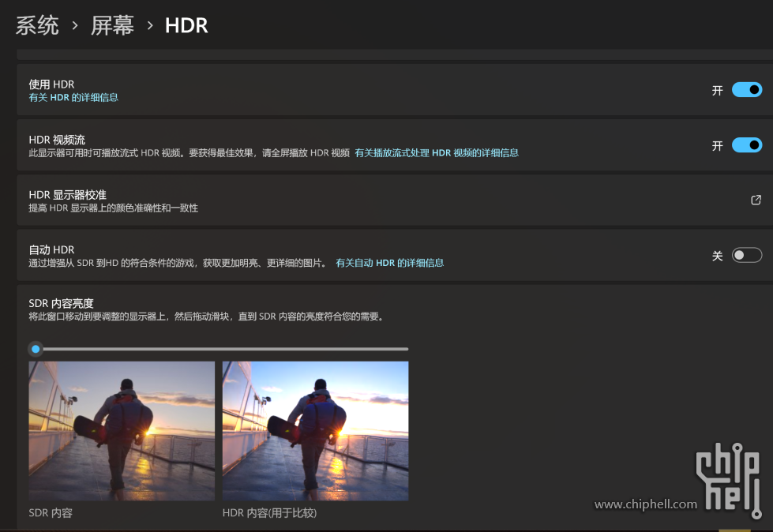Go back to 系统 in the breadcrumb

click(x=37, y=25)
